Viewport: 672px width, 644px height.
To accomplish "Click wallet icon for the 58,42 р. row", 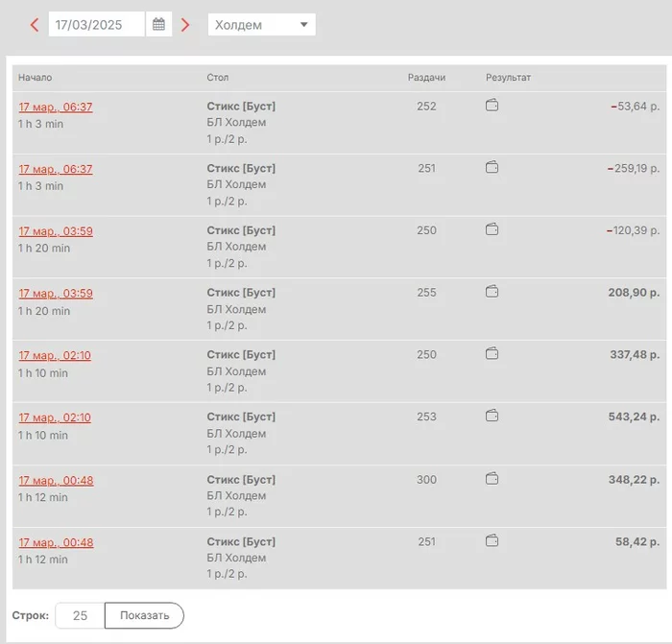I will click(492, 541).
